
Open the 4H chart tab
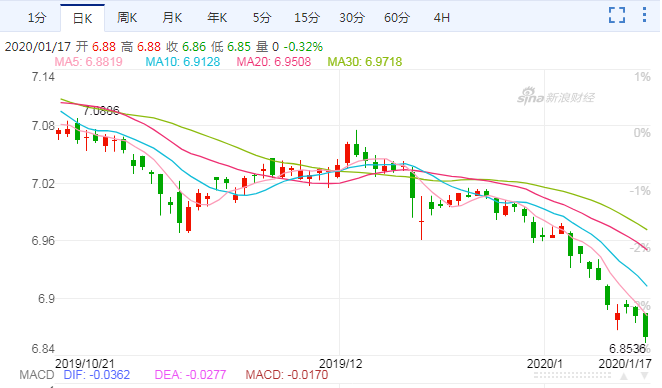(x=442, y=18)
